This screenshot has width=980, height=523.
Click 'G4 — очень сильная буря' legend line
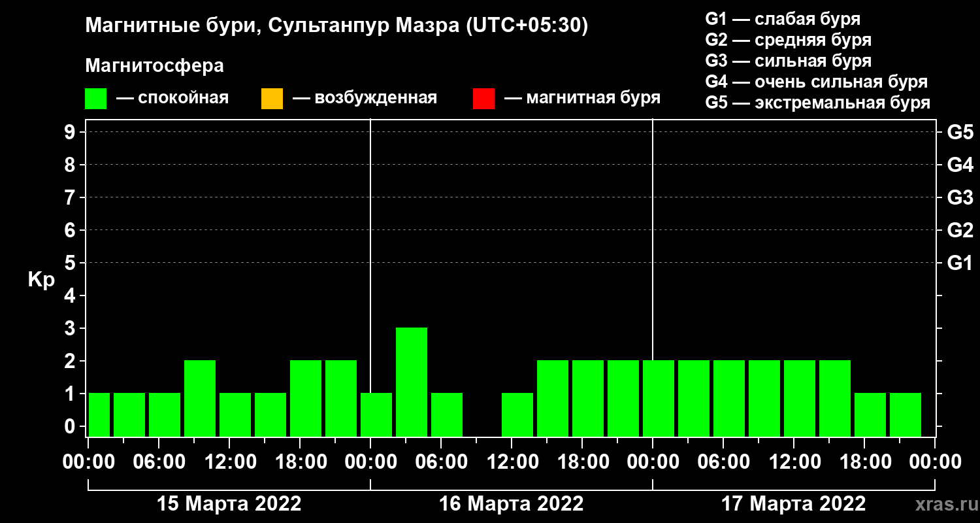[x=817, y=82]
